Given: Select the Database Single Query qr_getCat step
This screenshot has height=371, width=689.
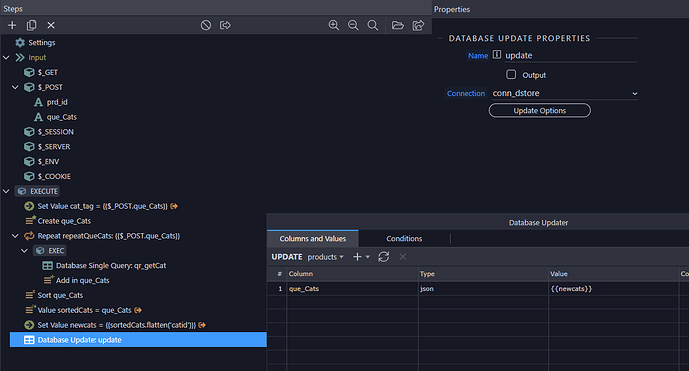Looking at the screenshot, I should [111, 266].
